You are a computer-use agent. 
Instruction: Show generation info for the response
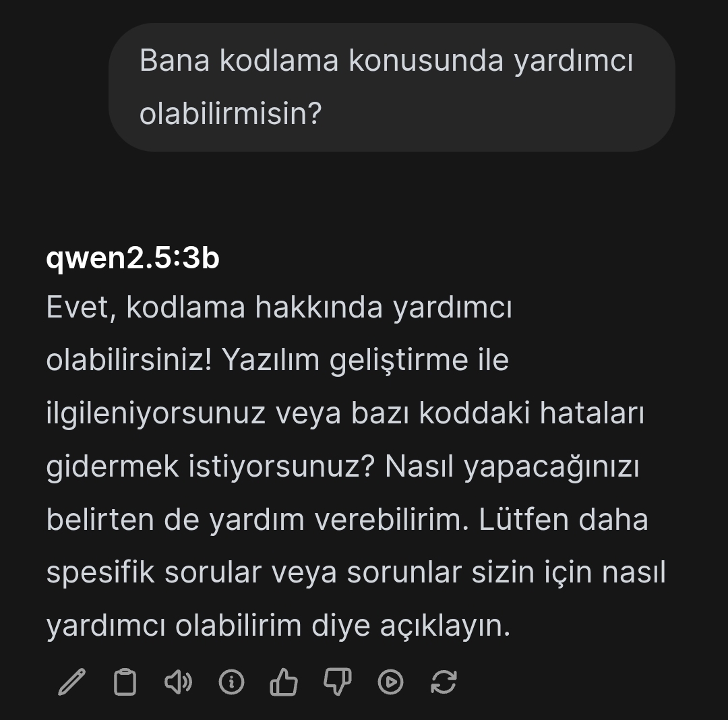point(231,682)
